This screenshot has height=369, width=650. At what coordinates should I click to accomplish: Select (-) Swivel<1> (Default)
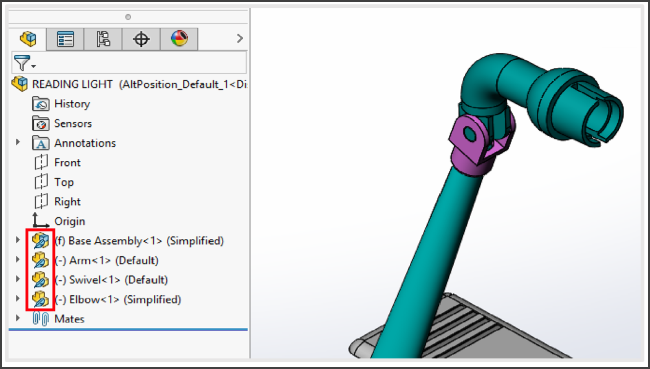coord(111,280)
